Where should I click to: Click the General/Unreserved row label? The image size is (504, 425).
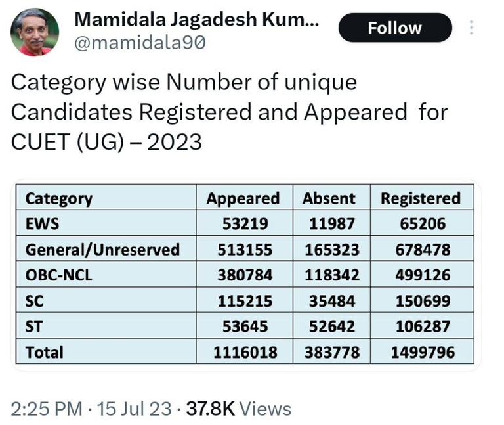pos(102,250)
